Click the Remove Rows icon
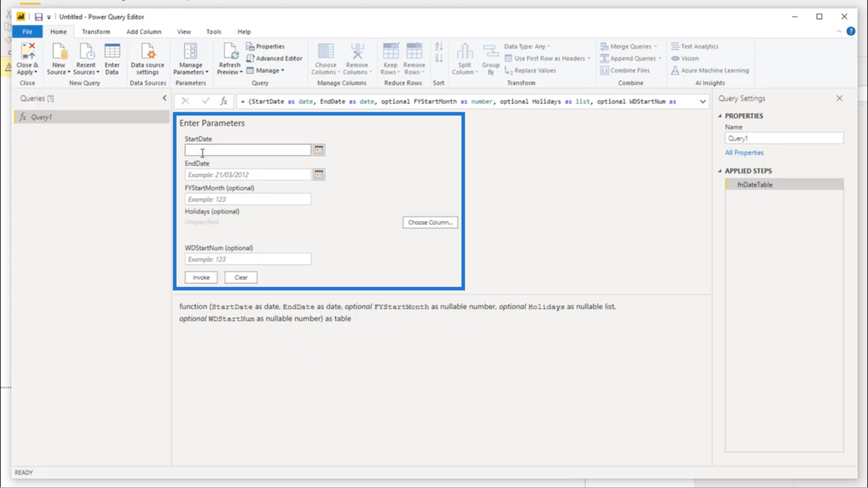868x488 pixels. click(x=414, y=52)
